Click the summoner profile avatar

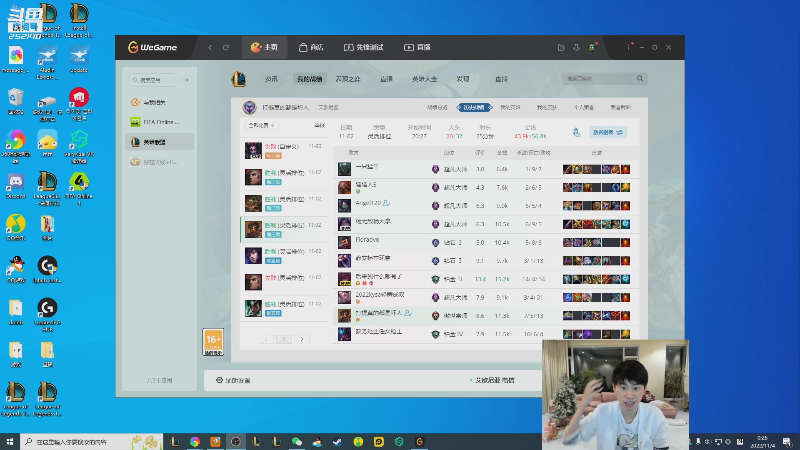[x=249, y=108]
